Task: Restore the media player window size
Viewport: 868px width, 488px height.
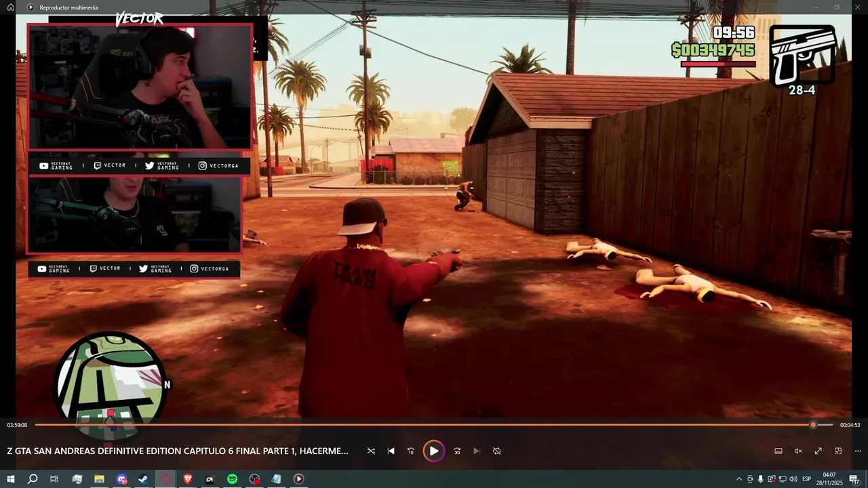Action: click(837, 7)
